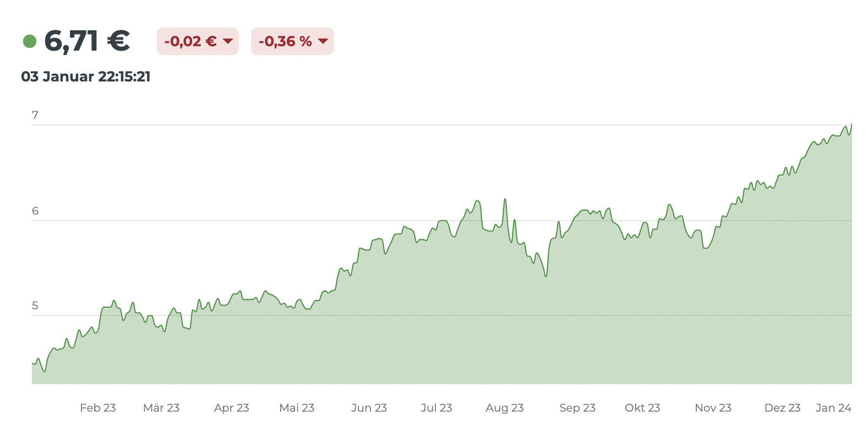Click the Jan 24 axis label
Image resolution: width=868 pixels, height=426 pixels.
click(x=833, y=408)
